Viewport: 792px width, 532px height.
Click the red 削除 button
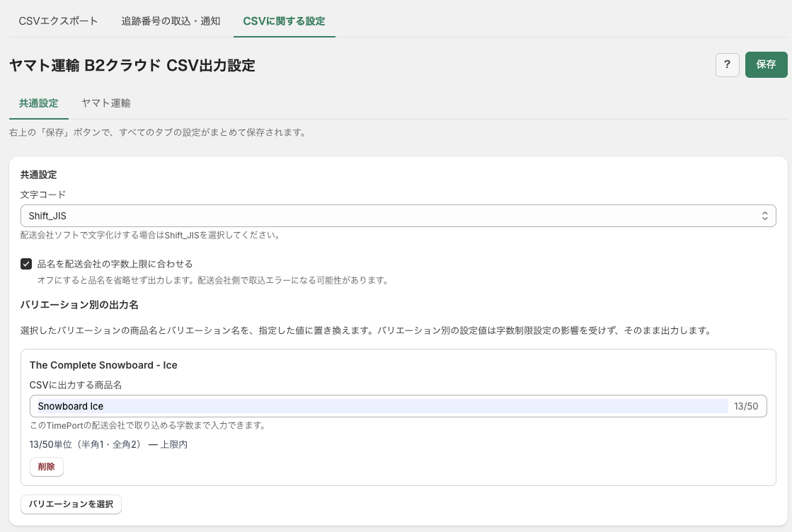(47, 467)
